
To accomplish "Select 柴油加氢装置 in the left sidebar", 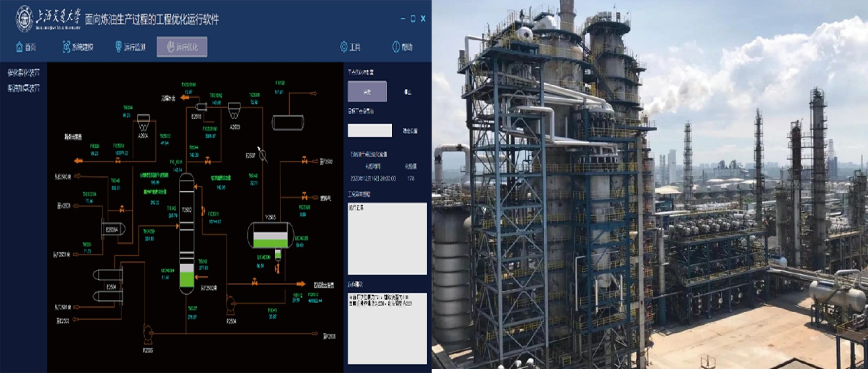I will tap(23, 88).
